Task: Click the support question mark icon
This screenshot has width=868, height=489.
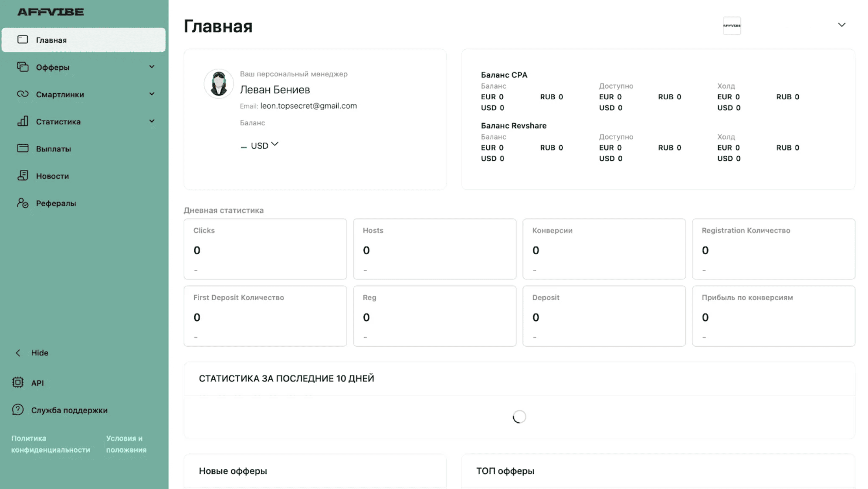Action: [18, 410]
